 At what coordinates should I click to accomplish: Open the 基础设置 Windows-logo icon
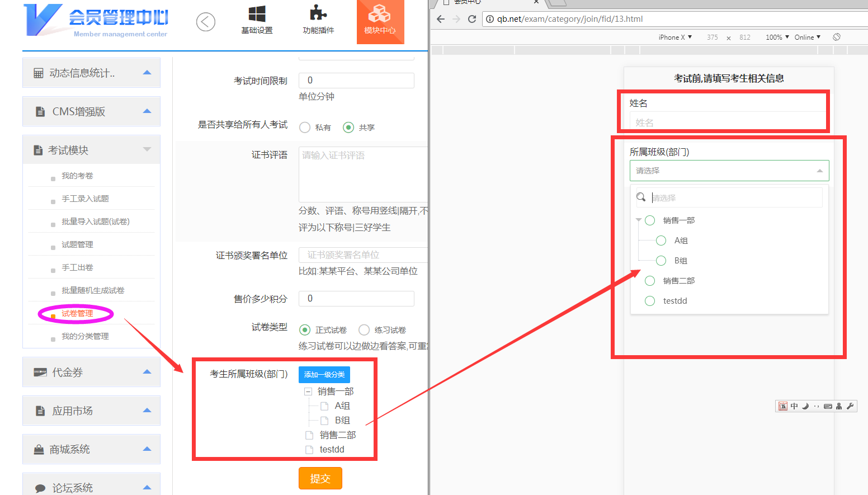coord(257,14)
